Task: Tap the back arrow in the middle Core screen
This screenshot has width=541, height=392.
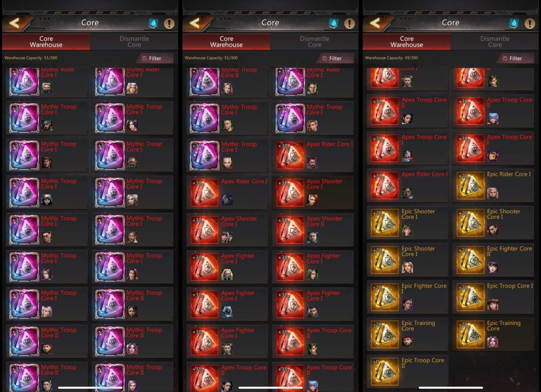Action: coord(195,23)
